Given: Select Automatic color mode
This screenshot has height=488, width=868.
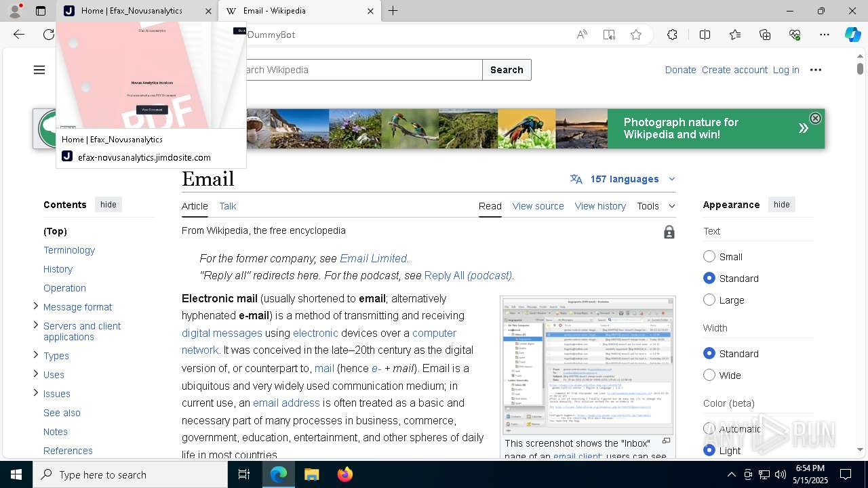Looking at the screenshot, I should coord(709,428).
